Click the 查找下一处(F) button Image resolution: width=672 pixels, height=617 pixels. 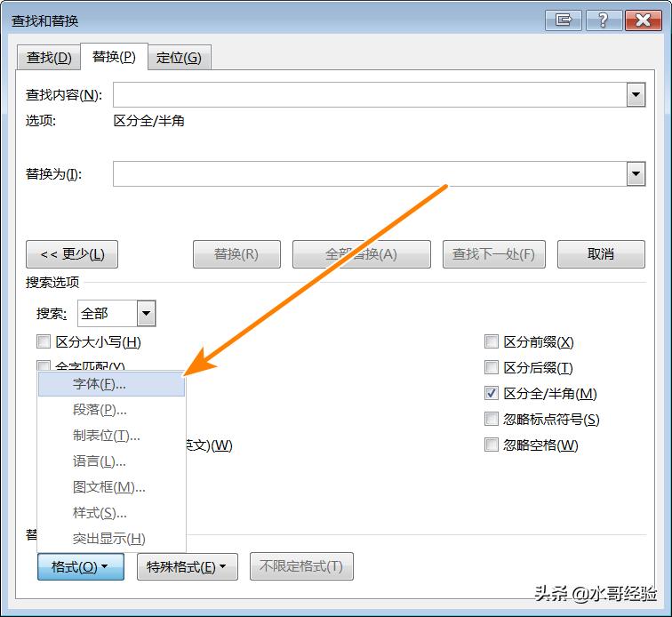493,254
